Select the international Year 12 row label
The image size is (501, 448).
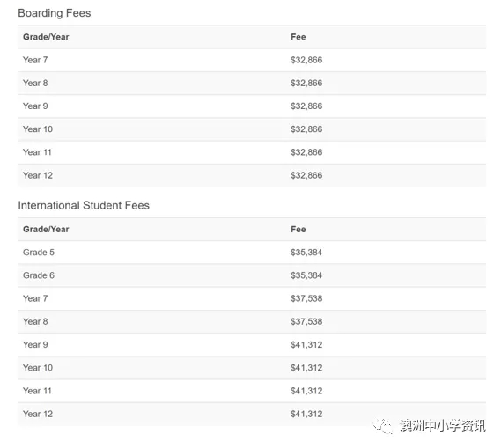pyautogui.click(x=38, y=414)
